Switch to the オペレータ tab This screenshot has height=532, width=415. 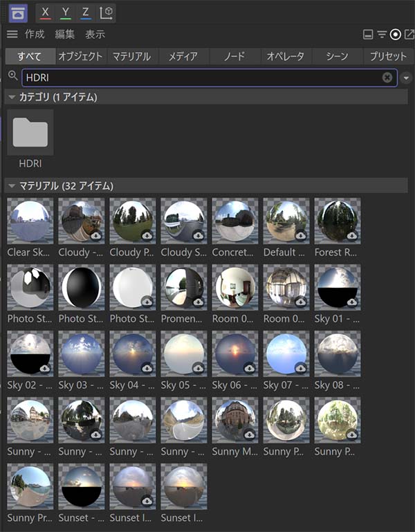(286, 56)
